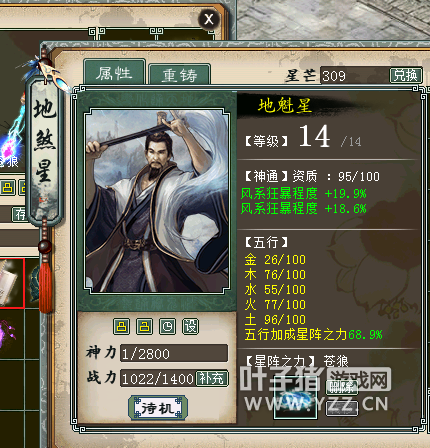Click the 补充 replenish button
Viewport: 430px width, 448px height.
tap(211, 378)
